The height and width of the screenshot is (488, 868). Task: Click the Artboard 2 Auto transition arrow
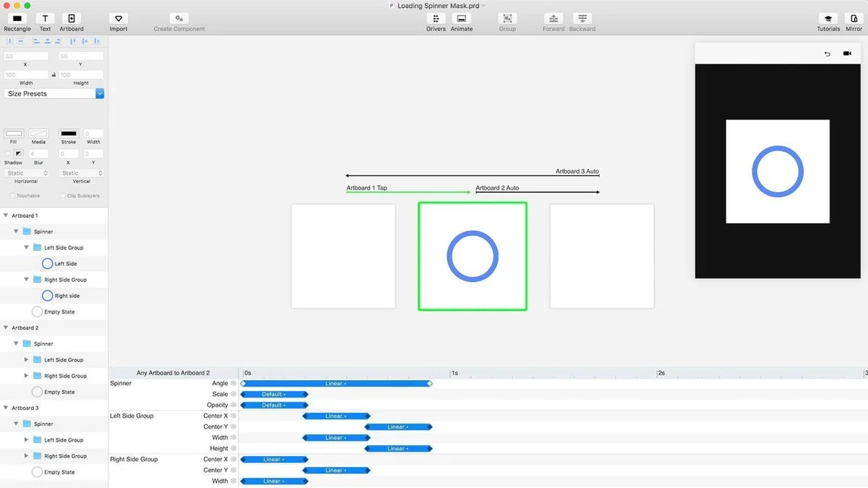click(x=537, y=192)
